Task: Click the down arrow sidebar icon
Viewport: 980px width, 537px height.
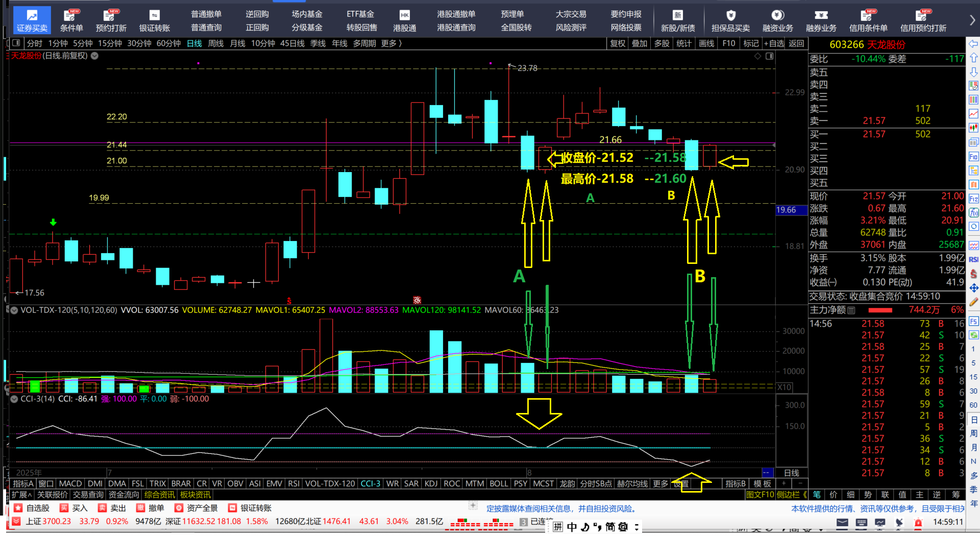Action: [x=974, y=72]
